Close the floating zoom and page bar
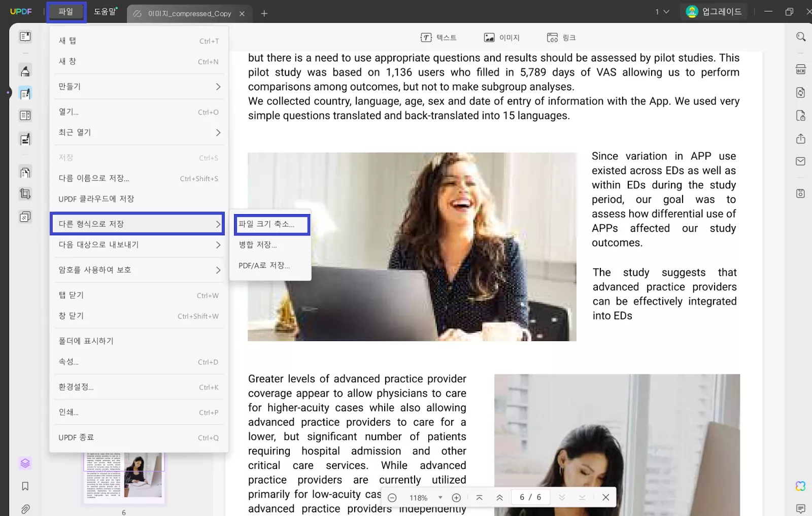The image size is (812, 516). [605, 497]
